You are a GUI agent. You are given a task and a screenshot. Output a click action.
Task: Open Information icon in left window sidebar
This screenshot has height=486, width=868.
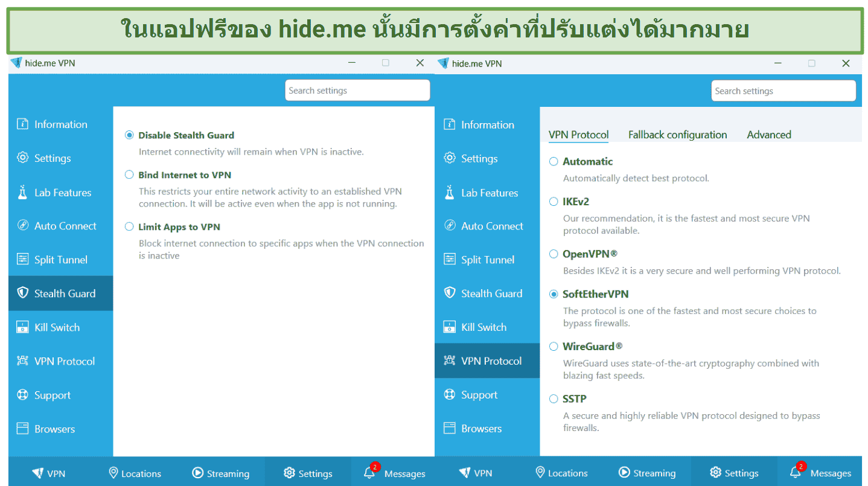coord(23,124)
